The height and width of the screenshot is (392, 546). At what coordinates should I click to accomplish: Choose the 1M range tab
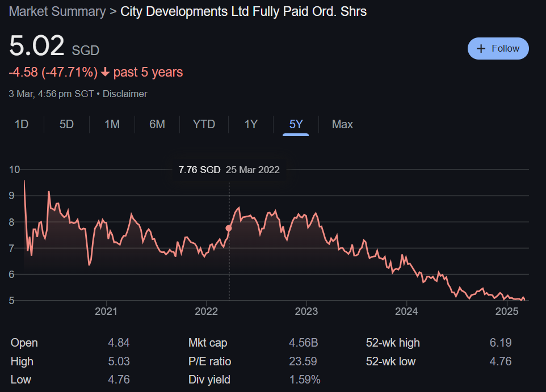pos(112,124)
